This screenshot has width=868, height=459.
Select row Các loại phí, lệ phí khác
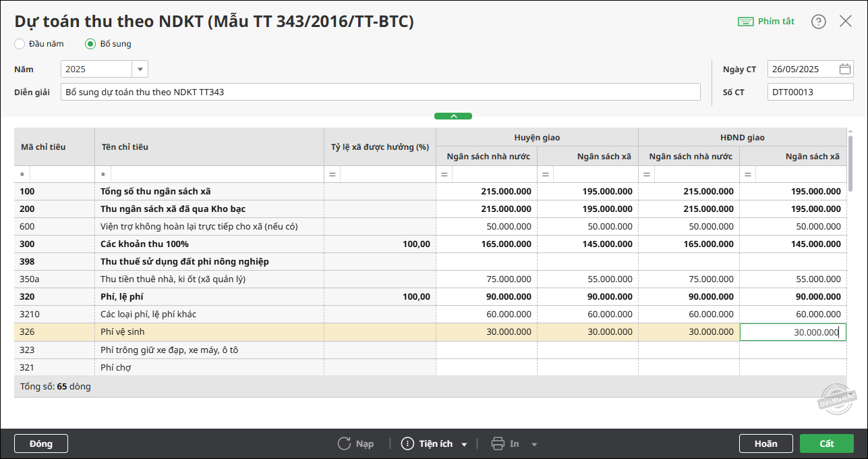click(430, 315)
